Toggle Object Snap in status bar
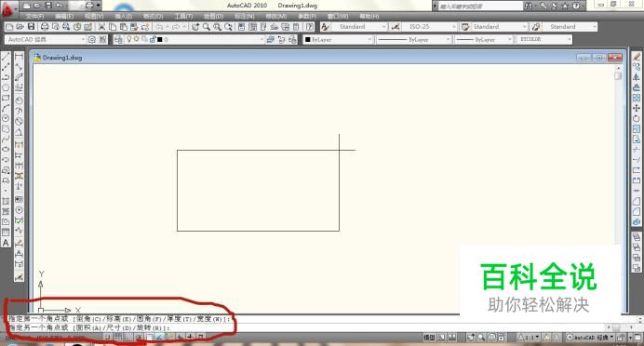Image resolution: width=644 pixels, height=346 pixels. click(x=149, y=337)
